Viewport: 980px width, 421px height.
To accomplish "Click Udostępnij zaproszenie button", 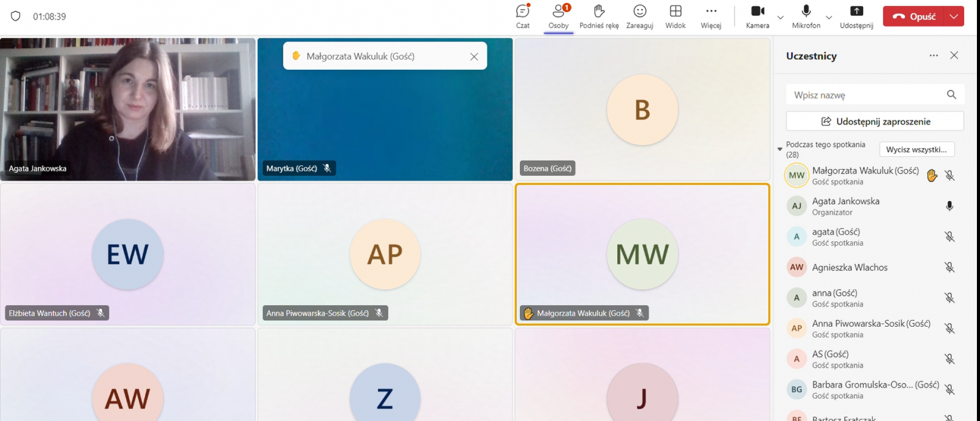I will point(875,121).
